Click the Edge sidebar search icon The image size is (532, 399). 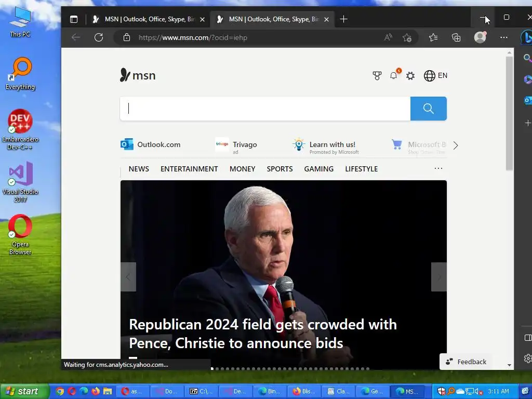pos(527,58)
